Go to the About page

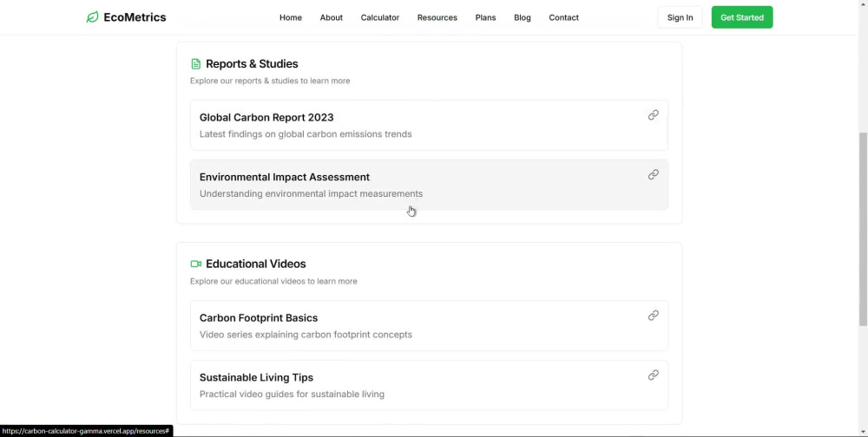[x=331, y=17]
